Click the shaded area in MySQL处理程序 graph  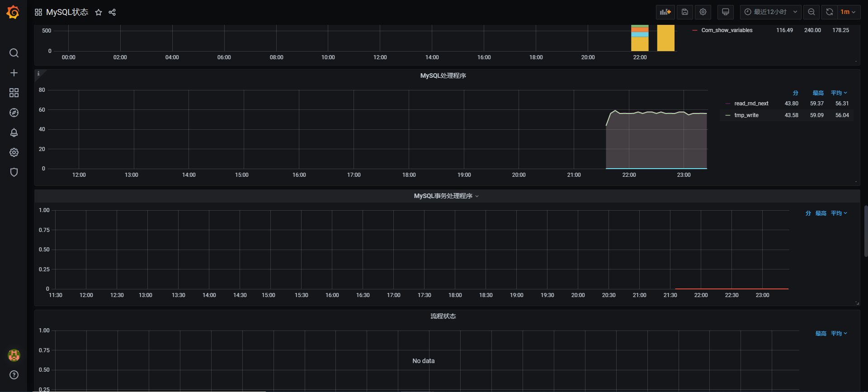click(x=656, y=141)
